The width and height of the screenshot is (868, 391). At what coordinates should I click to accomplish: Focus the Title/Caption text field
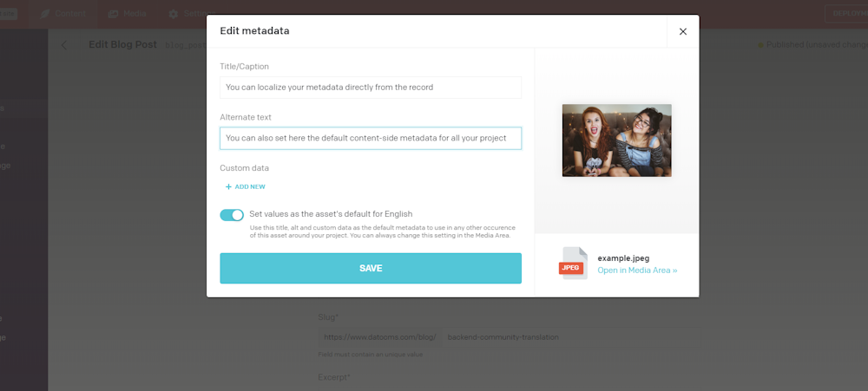pyautogui.click(x=370, y=88)
